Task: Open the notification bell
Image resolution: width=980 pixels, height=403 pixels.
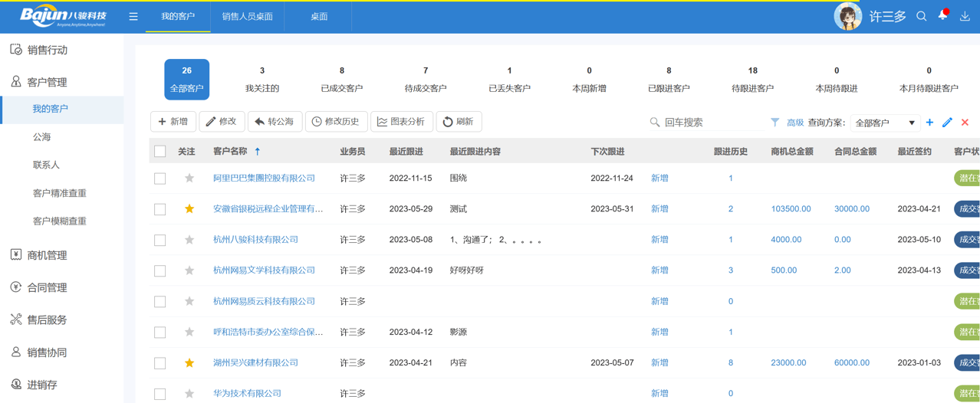Action: (x=942, y=15)
